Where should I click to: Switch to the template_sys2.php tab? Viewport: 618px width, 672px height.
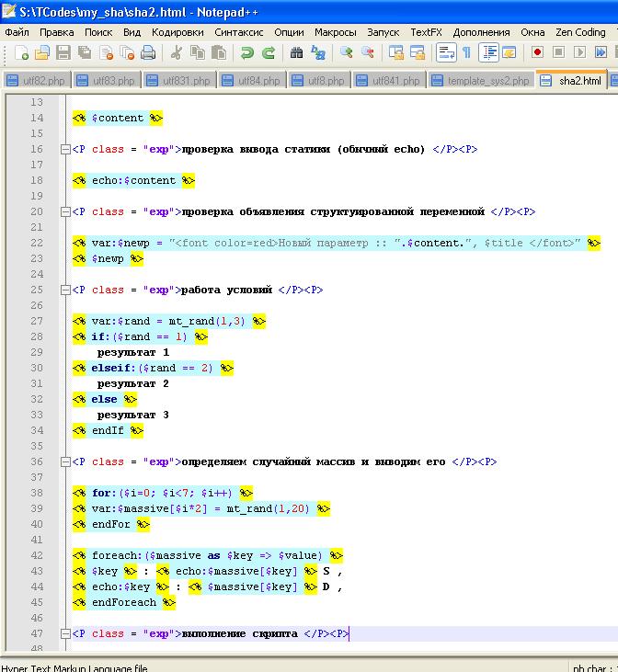tap(482, 81)
